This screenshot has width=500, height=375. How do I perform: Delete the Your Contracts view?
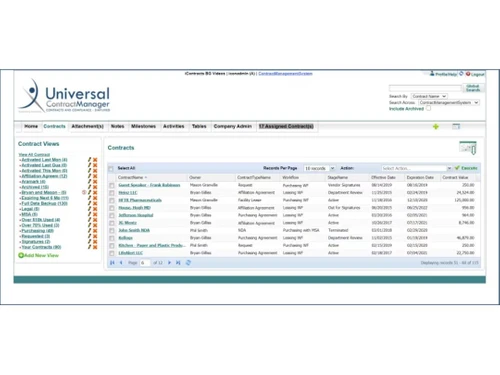pos(95,247)
